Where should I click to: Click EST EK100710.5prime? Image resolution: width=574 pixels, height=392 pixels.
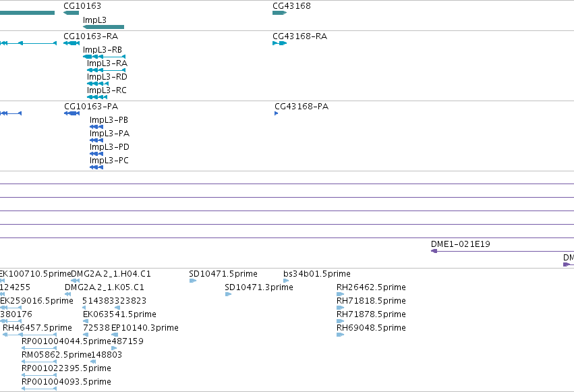click(35, 274)
